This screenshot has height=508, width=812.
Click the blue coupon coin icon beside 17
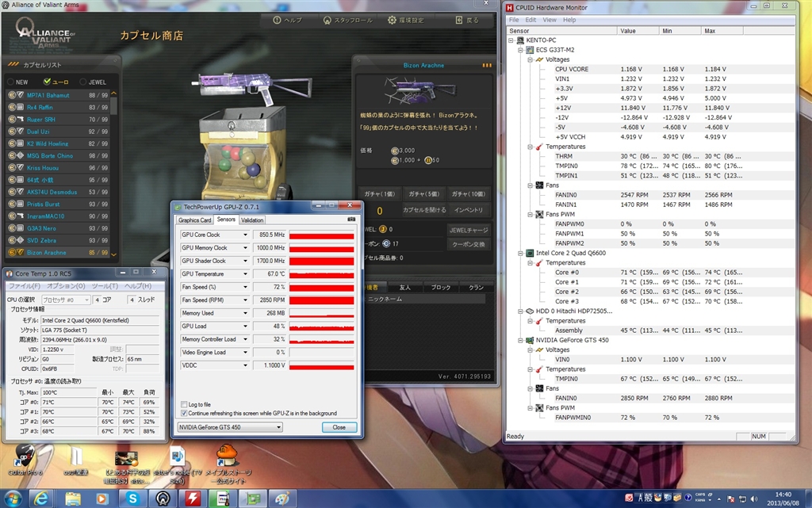[x=386, y=243]
